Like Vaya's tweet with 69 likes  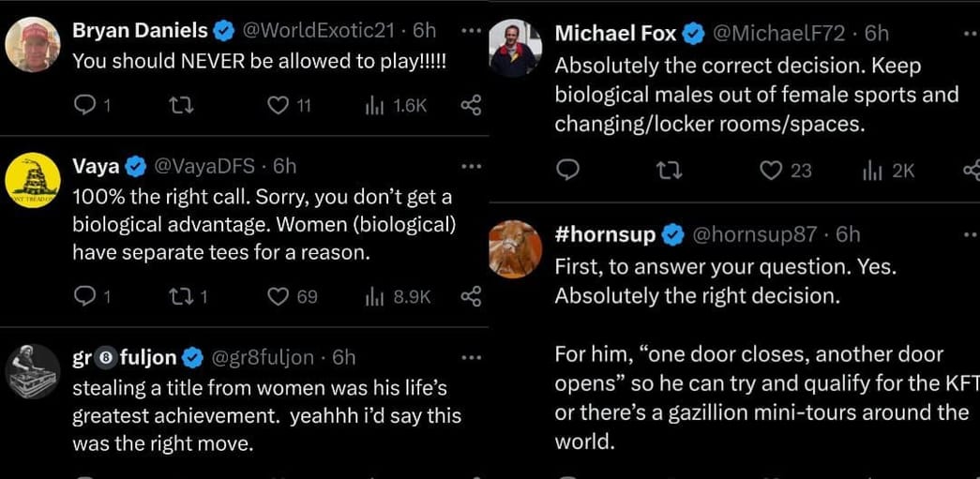278,297
